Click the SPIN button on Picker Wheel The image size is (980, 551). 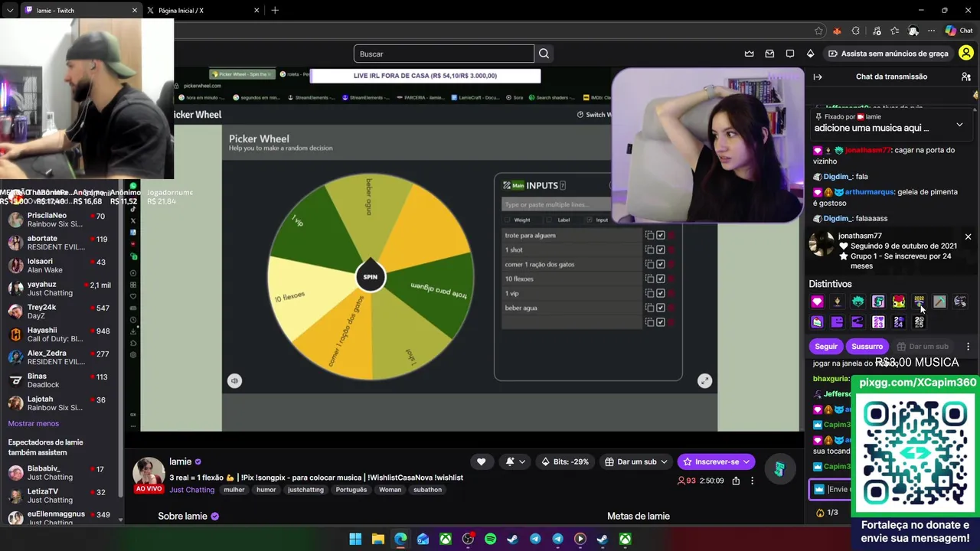pyautogui.click(x=371, y=277)
